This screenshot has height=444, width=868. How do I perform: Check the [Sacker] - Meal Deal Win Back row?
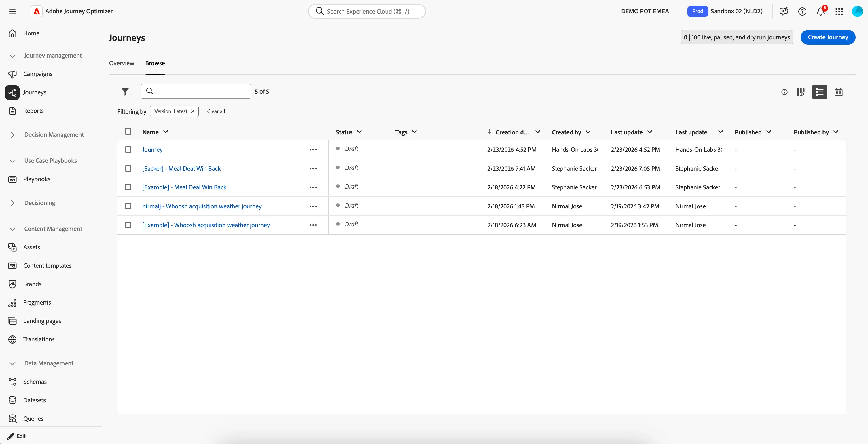click(128, 168)
